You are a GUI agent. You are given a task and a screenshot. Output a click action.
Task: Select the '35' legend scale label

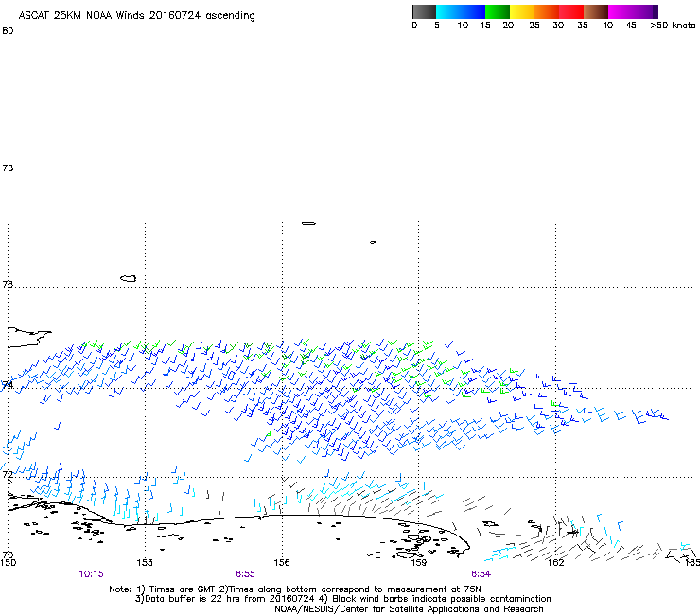pyautogui.click(x=583, y=26)
